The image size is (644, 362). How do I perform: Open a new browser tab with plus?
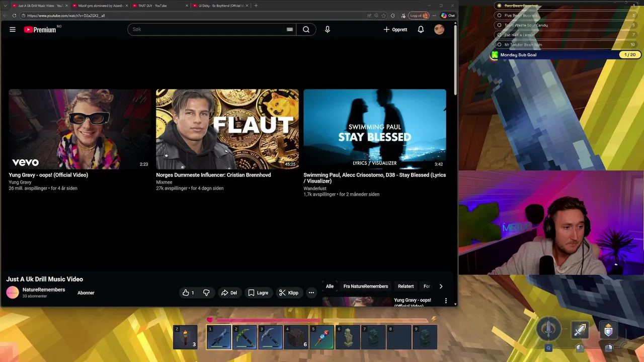[256, 6]
